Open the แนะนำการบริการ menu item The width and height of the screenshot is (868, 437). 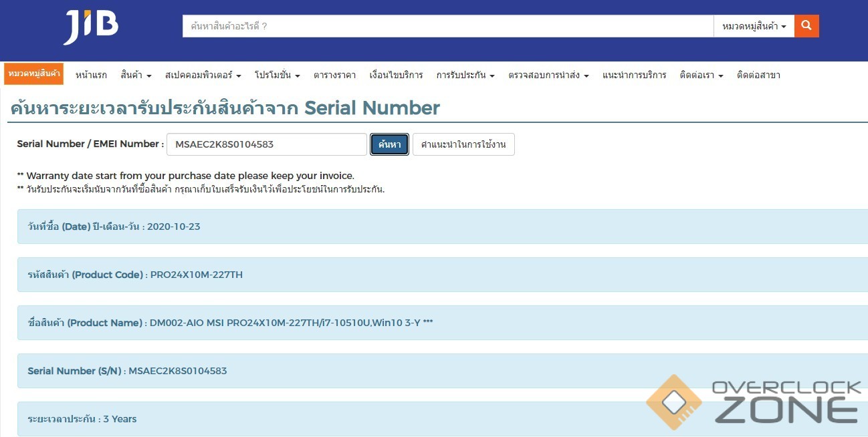click(634, 75)
